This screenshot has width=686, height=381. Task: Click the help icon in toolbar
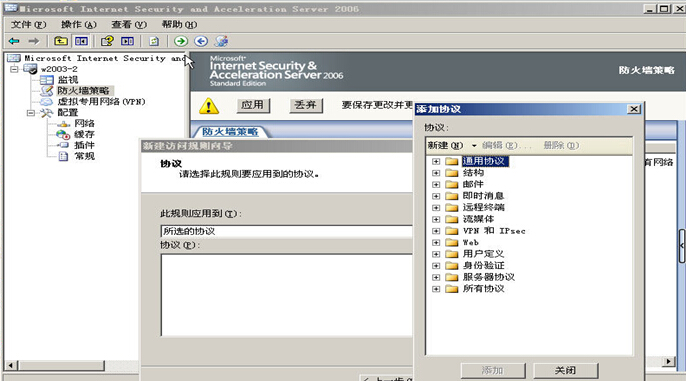pyautogui.click(x=107, y=41)
